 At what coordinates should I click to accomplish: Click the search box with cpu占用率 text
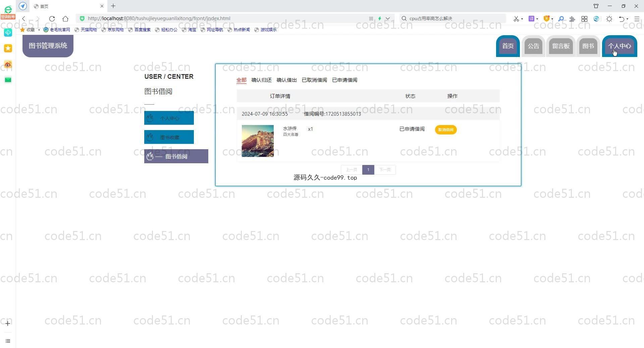tap(453, 18)
